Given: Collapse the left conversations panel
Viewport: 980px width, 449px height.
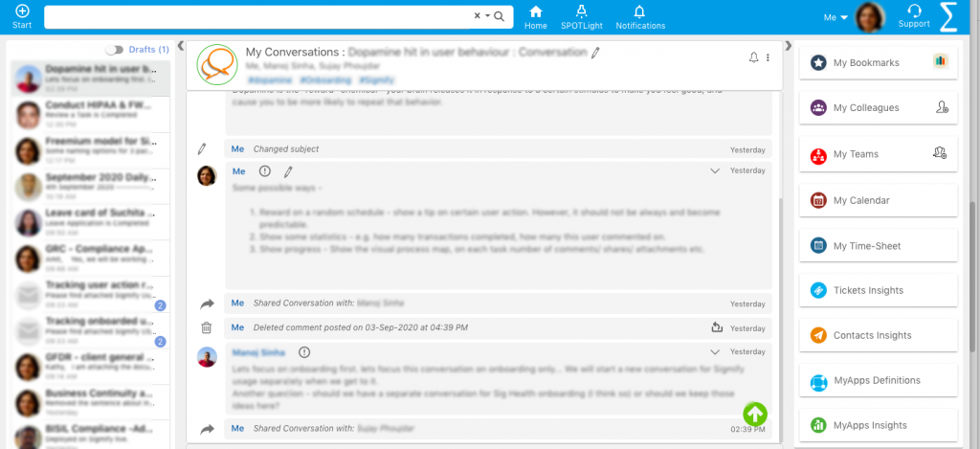Looking at the screenshot, I should point(181,45).
